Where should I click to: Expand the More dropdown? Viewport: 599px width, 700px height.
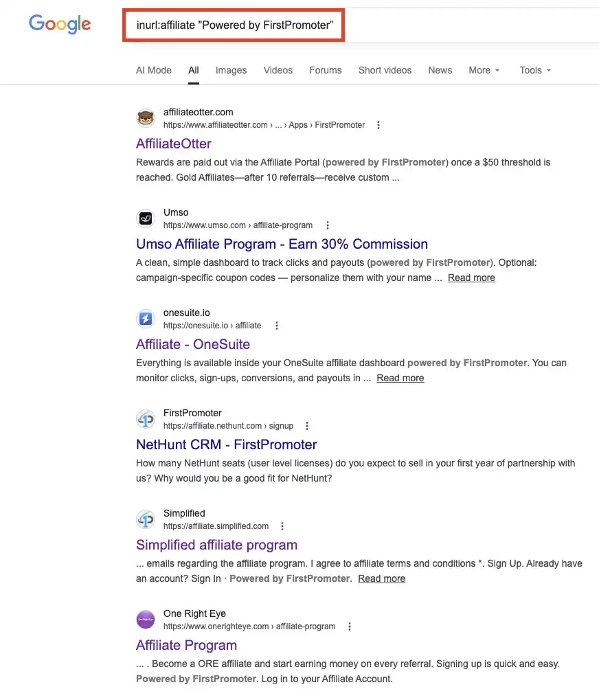tap(484, 70)
